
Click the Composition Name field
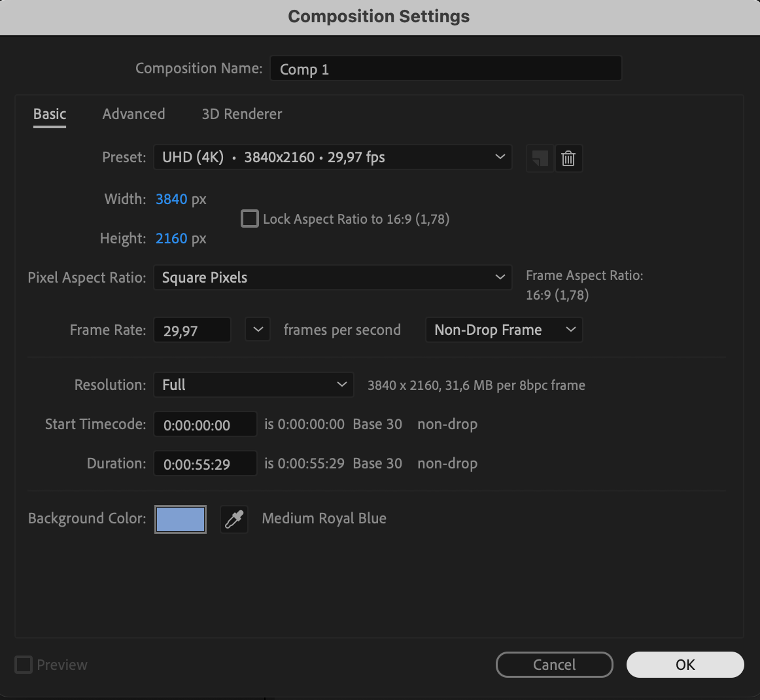pos(445,69)
